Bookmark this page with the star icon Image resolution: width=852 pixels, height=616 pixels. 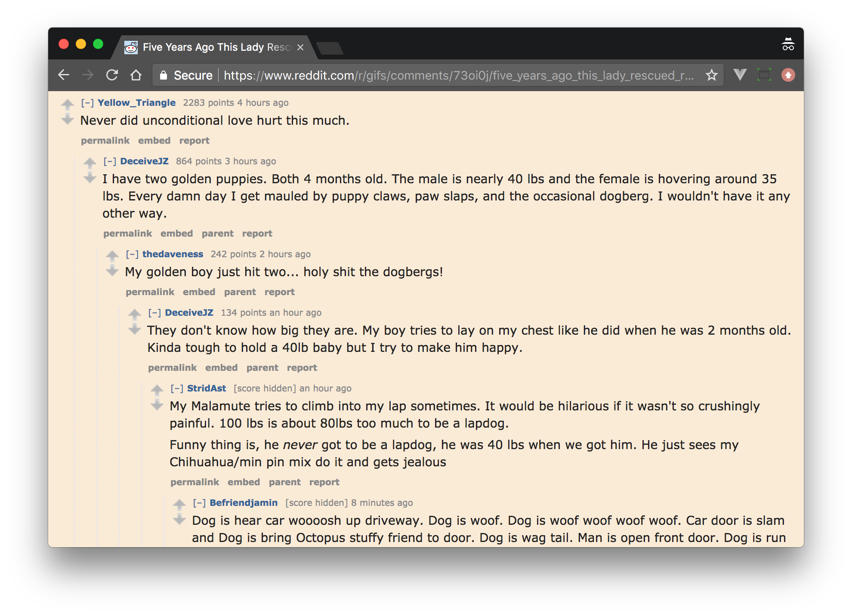[x=712, y=75]
